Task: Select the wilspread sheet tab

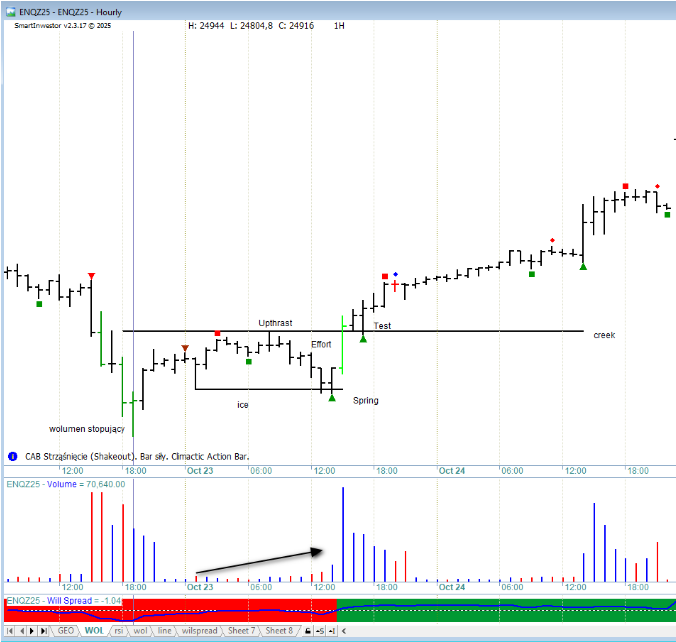Action: tap(199, 631)
